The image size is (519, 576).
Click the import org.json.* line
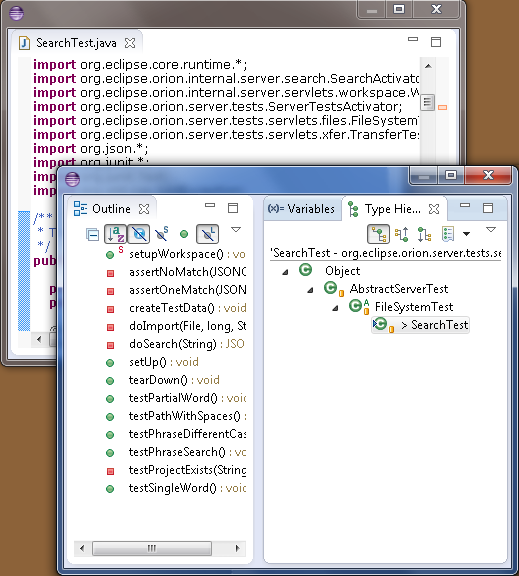[91, 149]
